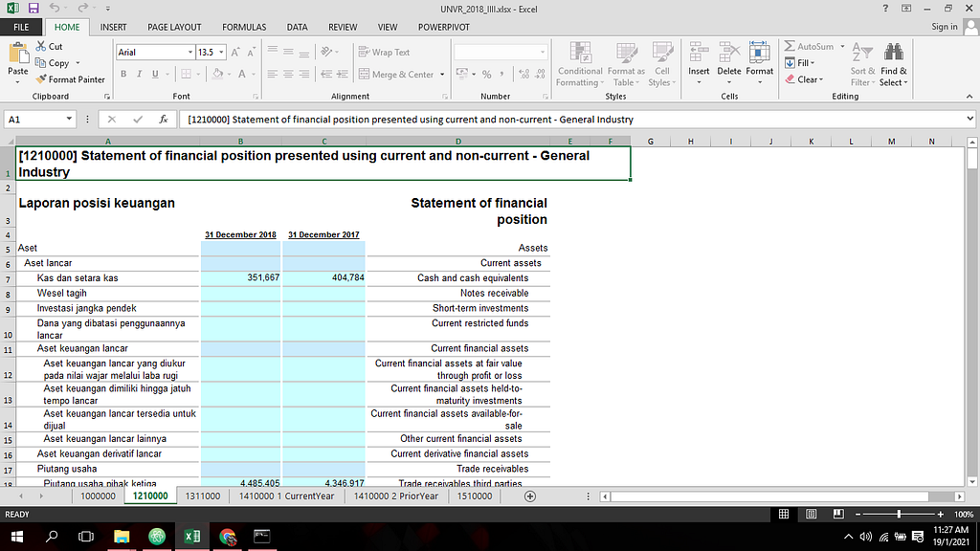The width and height of the screenshot is (980, 551).
Task: Click the Decrease Decimal icon
Action: point(540,75)
